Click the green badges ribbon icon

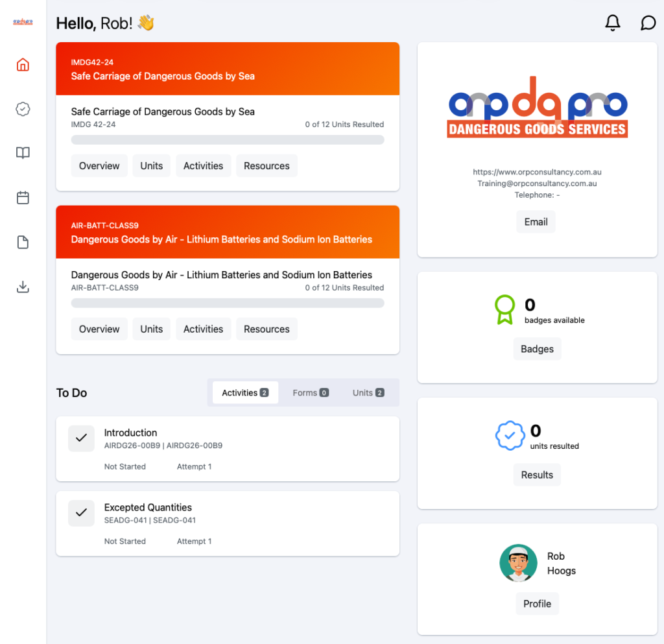coord(505,310)
